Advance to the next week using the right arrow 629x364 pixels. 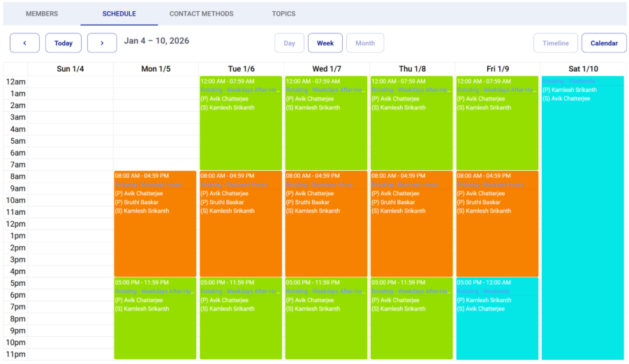pos(102,43)
